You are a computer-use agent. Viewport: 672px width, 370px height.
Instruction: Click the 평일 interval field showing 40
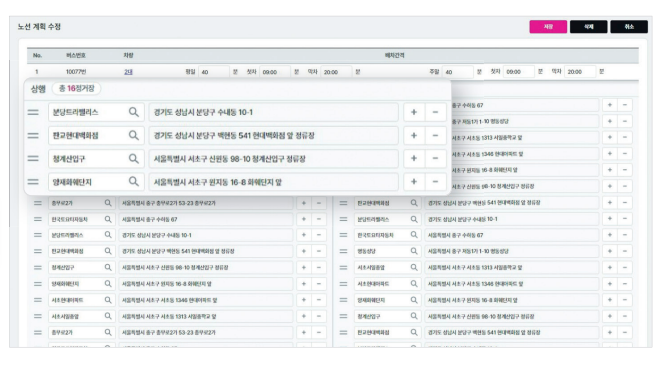pos(214,72)
